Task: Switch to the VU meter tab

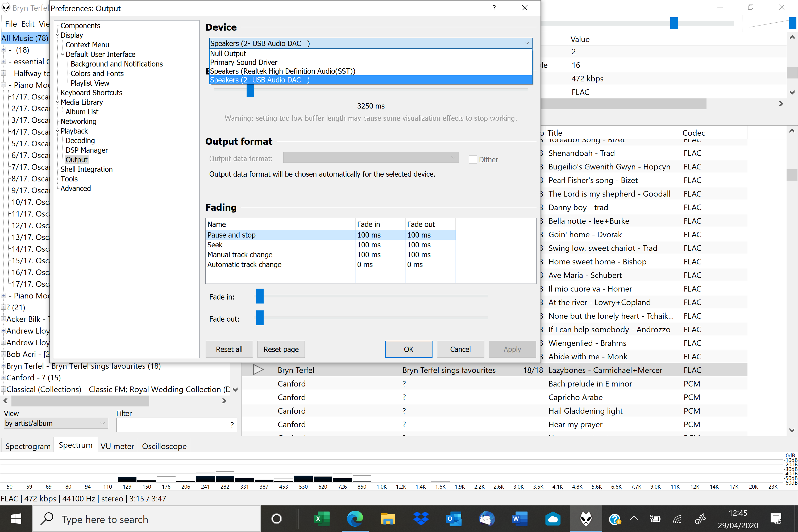Action: [117, 446]
